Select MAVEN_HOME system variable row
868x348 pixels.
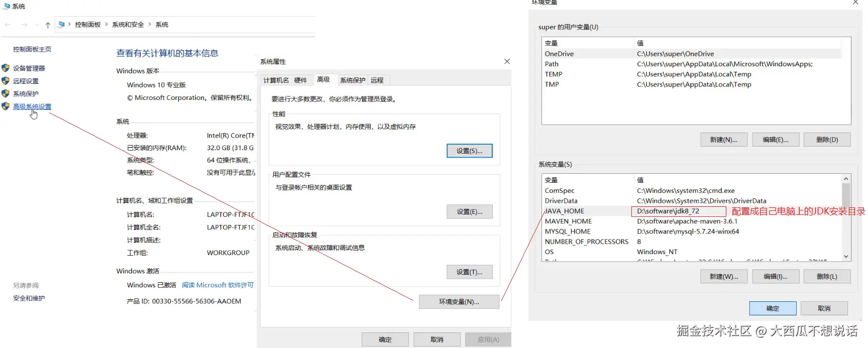tap(692, 221)
